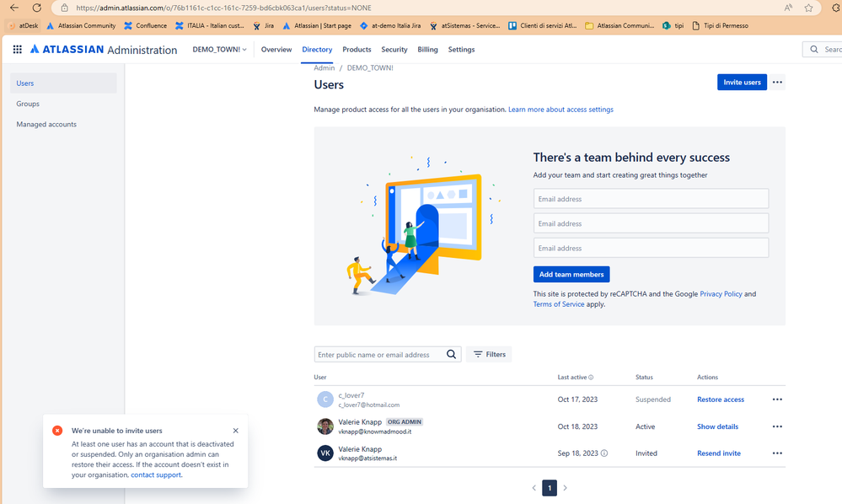Focus the first Email address field
842x504 pixels.
click(x=651, y=199)
